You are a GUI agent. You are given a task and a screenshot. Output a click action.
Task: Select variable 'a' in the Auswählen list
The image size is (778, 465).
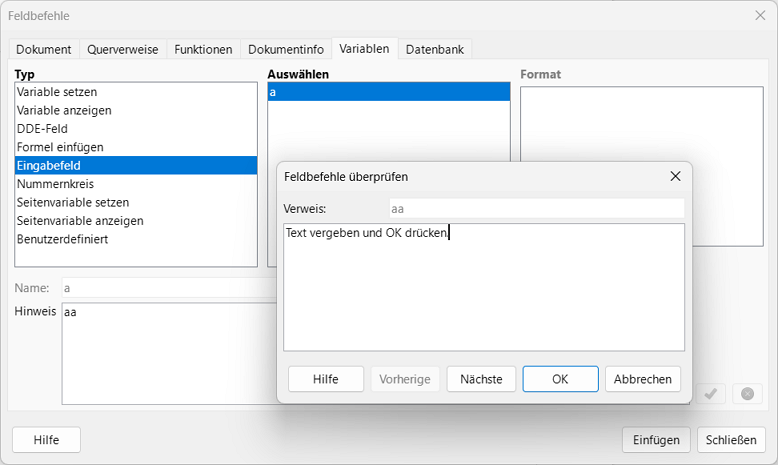(x=388, y=92)
